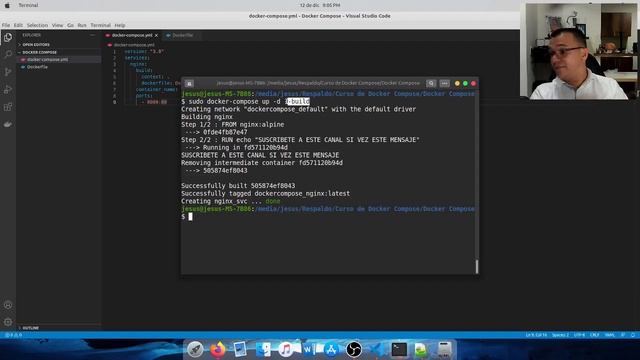Open the Terminal app menu in macOS bar

tap(28, 5)
